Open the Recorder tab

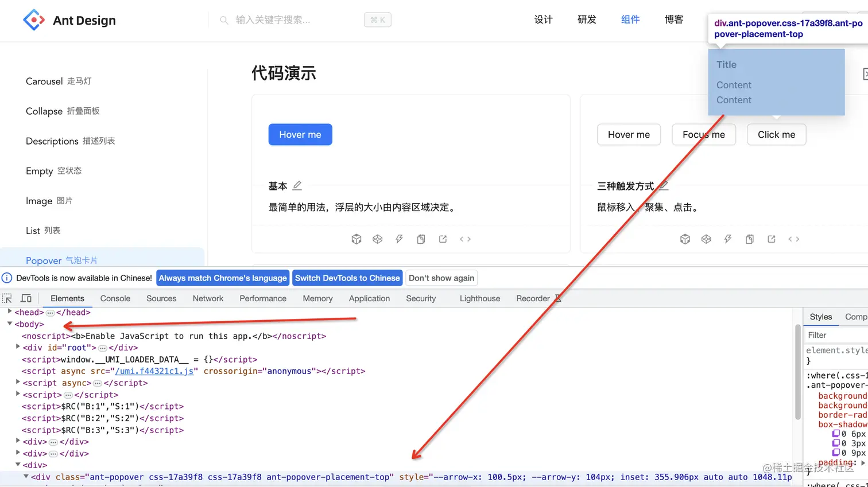click(533, 298)
